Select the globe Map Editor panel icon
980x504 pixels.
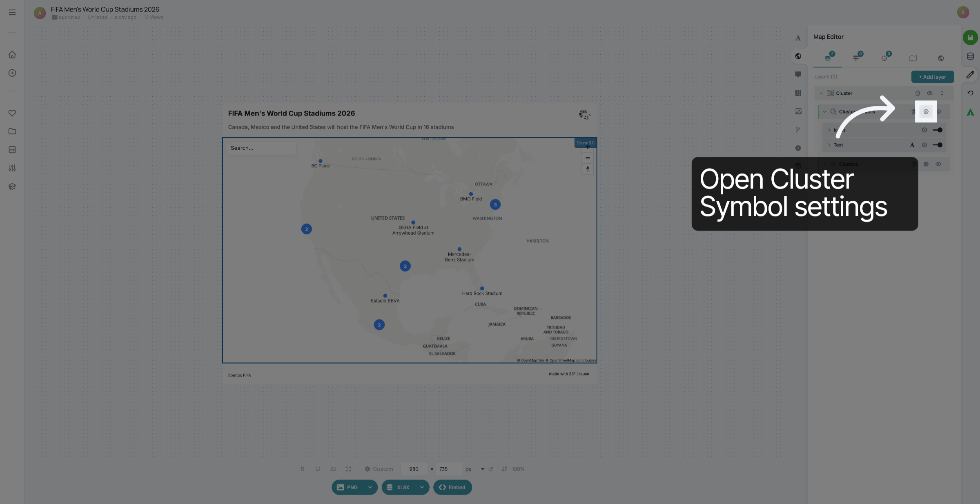click(798, 56)
